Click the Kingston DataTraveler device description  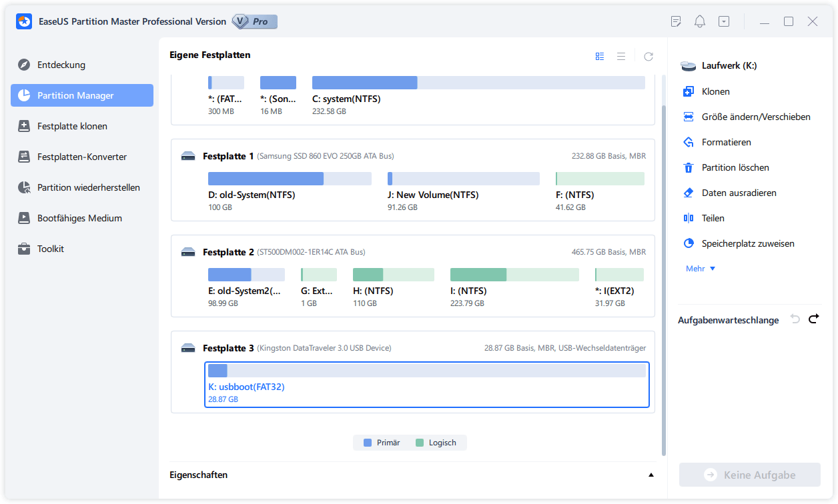(x=324, y=348)
